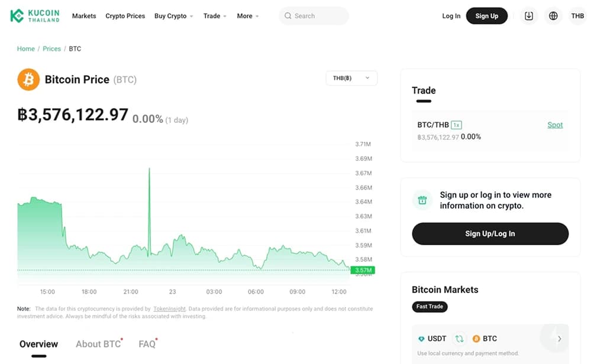Viewport: 597px width, 364px height.
Task: Select the FAQ tab
Action: [x=146, y=343]
